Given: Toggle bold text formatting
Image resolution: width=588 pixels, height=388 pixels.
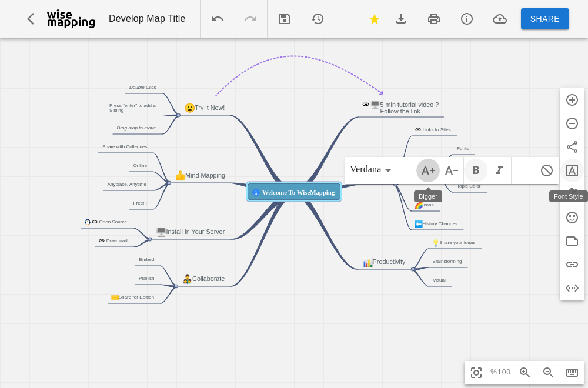Looking at the screenshot, I should tap(476, 170).
